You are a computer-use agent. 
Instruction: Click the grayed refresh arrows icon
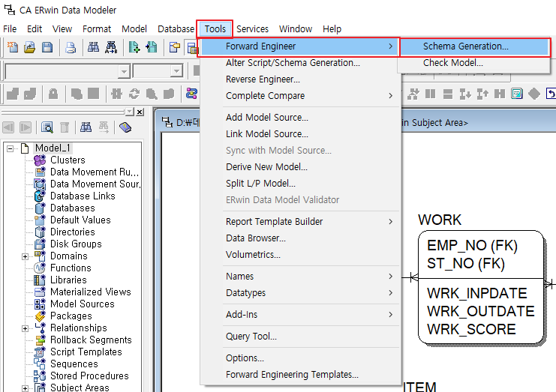pyautogui.click(x=134, y=94)
